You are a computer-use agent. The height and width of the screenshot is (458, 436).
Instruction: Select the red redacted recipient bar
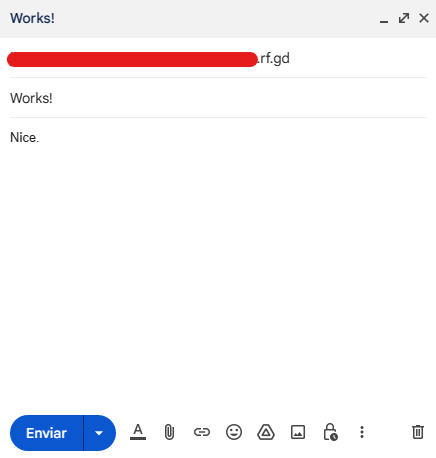[x=132, y=59]
